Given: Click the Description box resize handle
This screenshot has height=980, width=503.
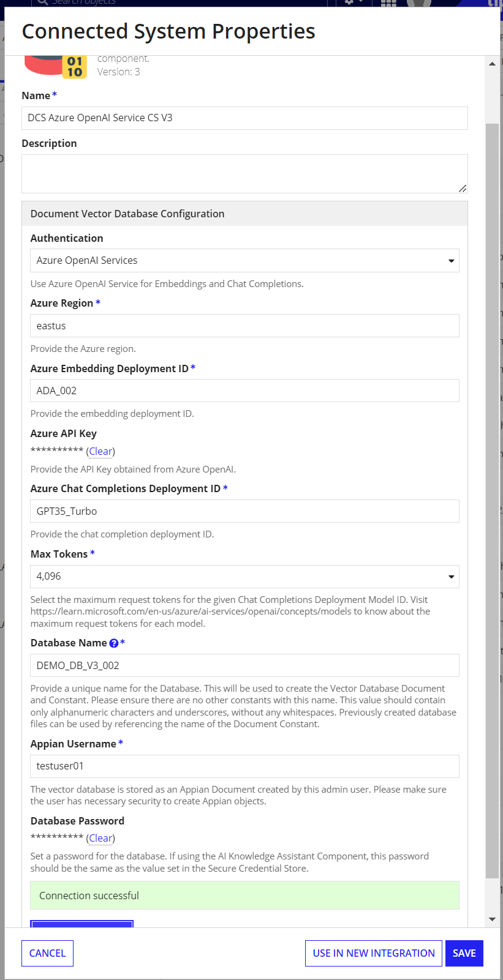Looking at the screenshot, I should click(463, 189).
